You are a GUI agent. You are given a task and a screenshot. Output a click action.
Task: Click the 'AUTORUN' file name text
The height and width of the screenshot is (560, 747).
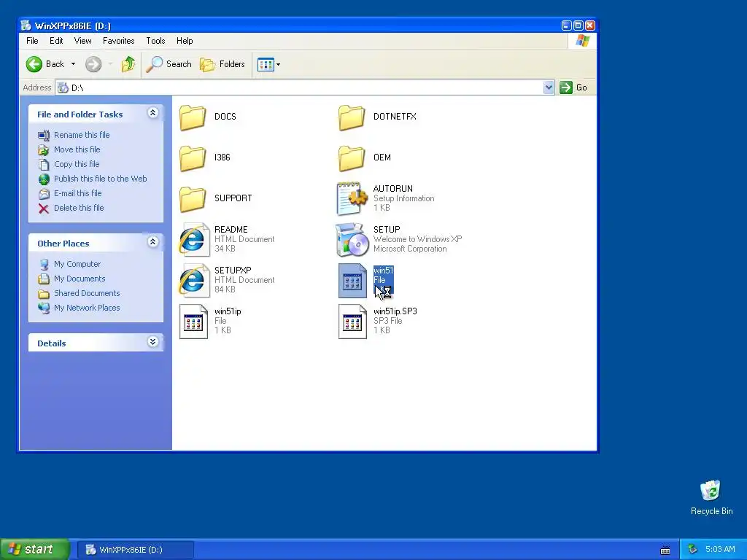click(x=393, y=189)
